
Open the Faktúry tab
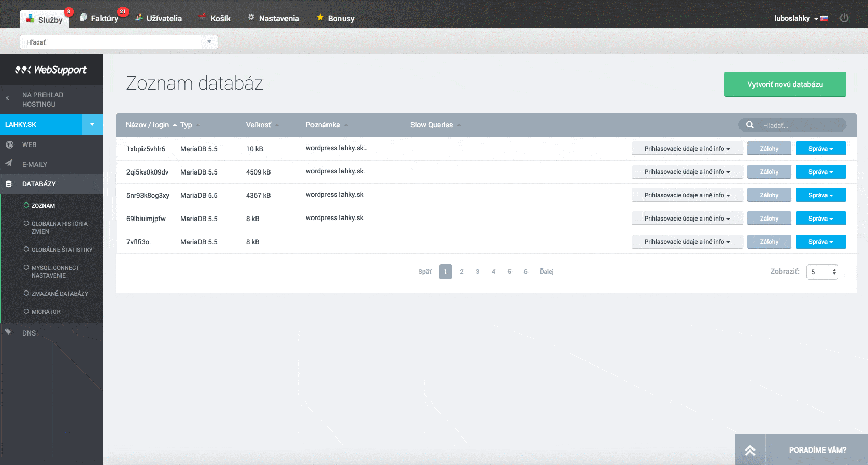coord(104,18)
